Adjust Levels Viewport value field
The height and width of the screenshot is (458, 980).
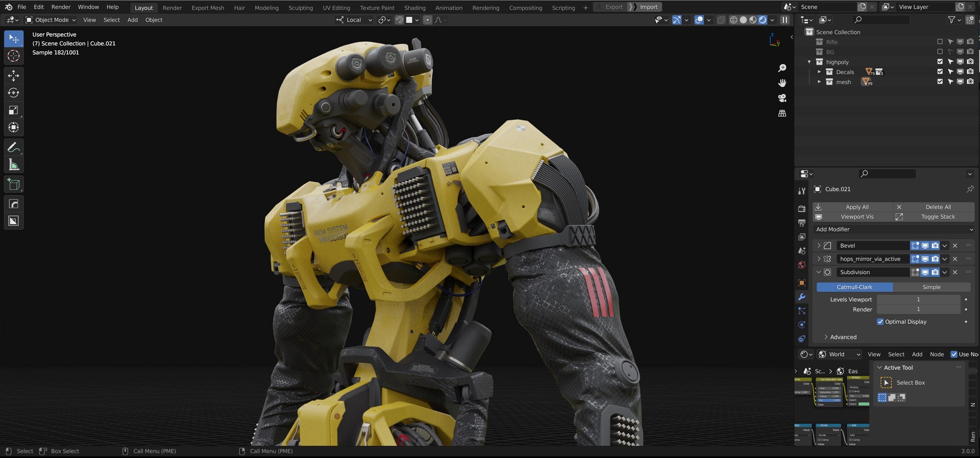(918, 300)
